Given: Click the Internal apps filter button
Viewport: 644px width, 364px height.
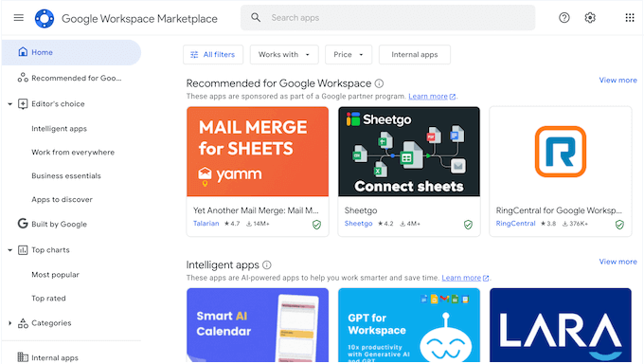Looking at the screenshot, I should pyautogui.click(x=415, y=54).
